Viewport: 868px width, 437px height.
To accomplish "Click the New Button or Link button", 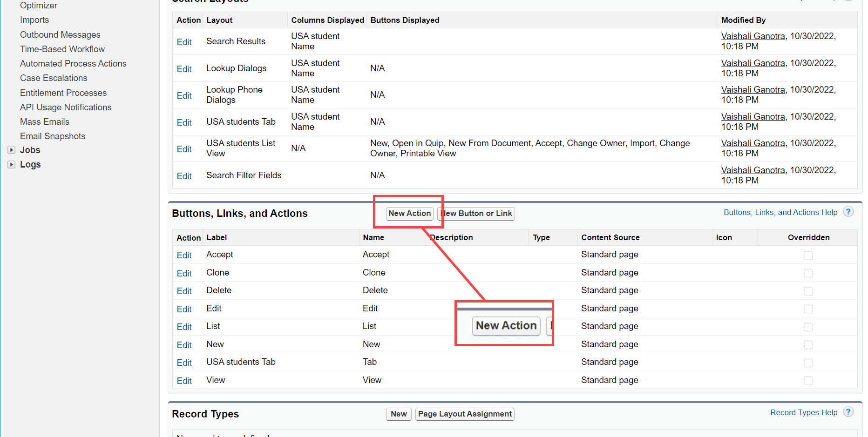I will click(476, 214).
